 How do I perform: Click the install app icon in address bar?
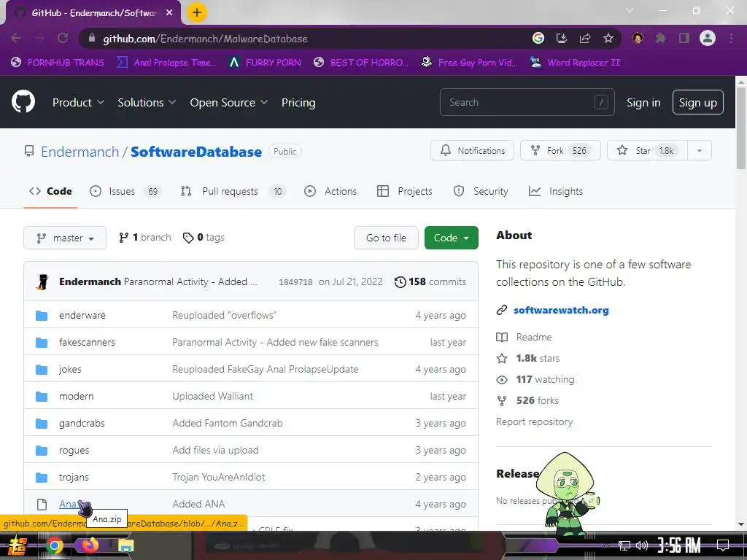(x=562, y=38)
